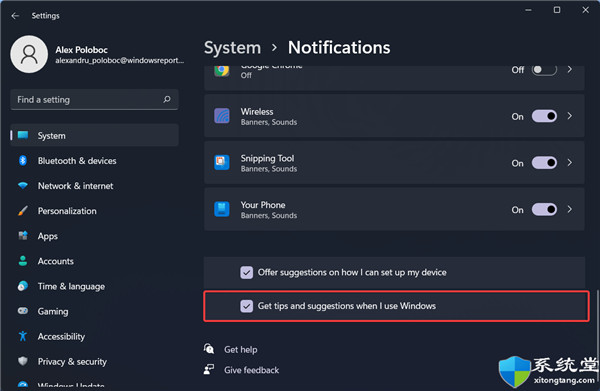Open Gaming settings page

click(95, 311)
